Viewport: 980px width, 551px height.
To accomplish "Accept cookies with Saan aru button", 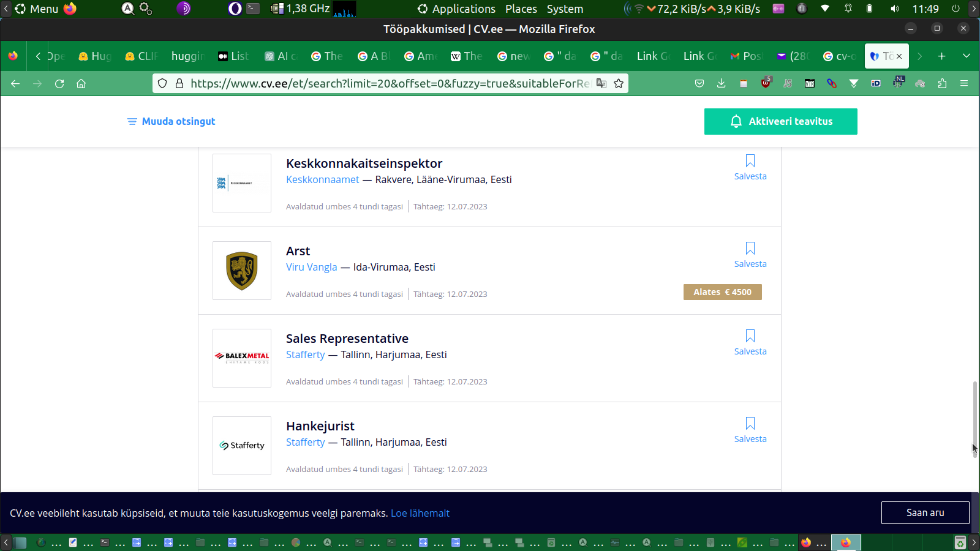I will pyautogui.click(x=925, y=512).
